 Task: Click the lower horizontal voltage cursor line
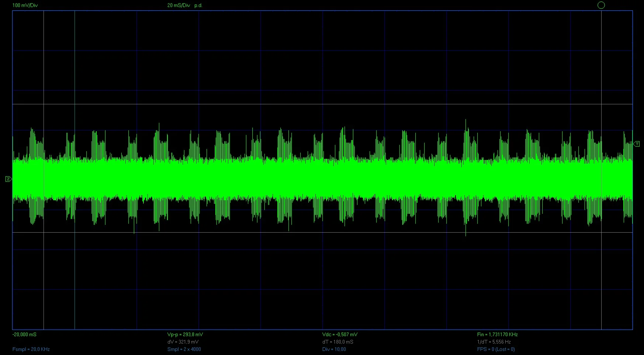(322, 233)
